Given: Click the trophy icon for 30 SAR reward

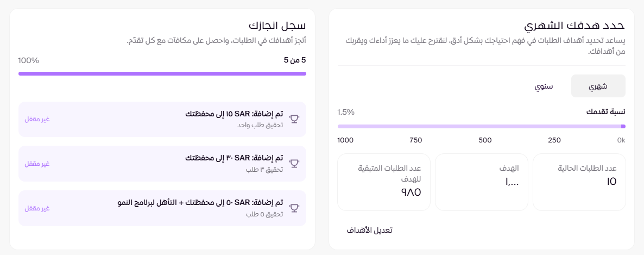Looking at the screenshot, I should pos(294,163).
